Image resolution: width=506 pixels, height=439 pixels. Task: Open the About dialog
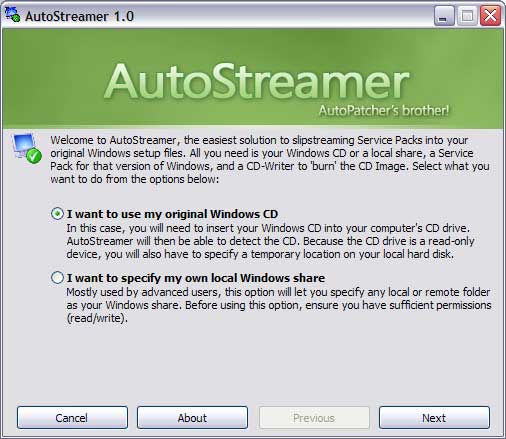coord(192,418)
